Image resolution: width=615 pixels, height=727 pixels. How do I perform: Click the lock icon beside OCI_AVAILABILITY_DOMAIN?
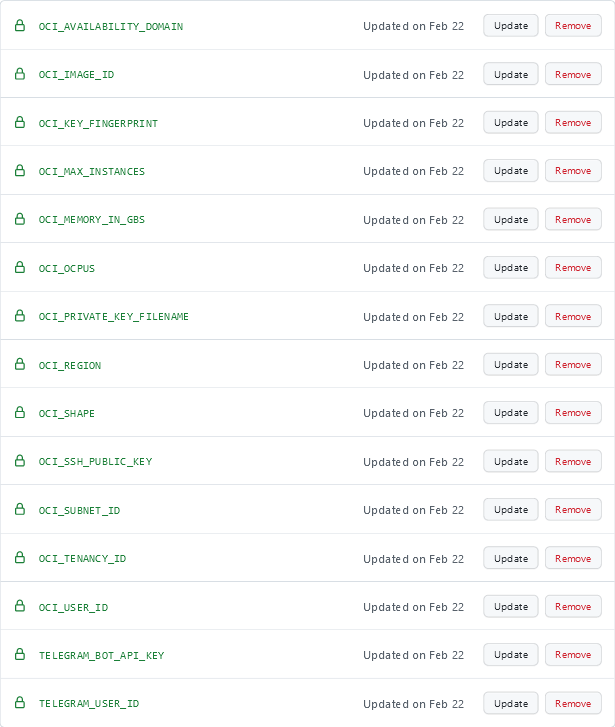[20, 25]
